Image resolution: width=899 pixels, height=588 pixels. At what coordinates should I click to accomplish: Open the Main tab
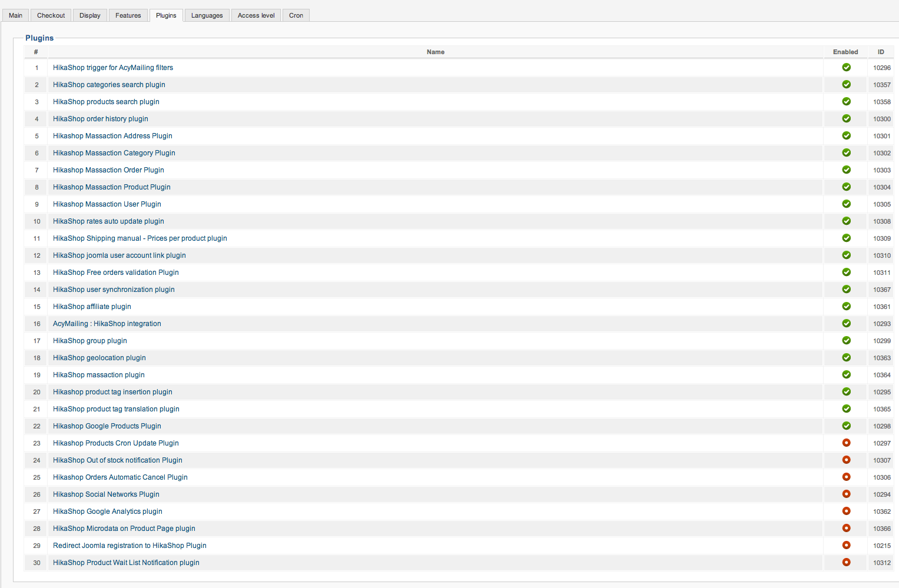(16, 15)
